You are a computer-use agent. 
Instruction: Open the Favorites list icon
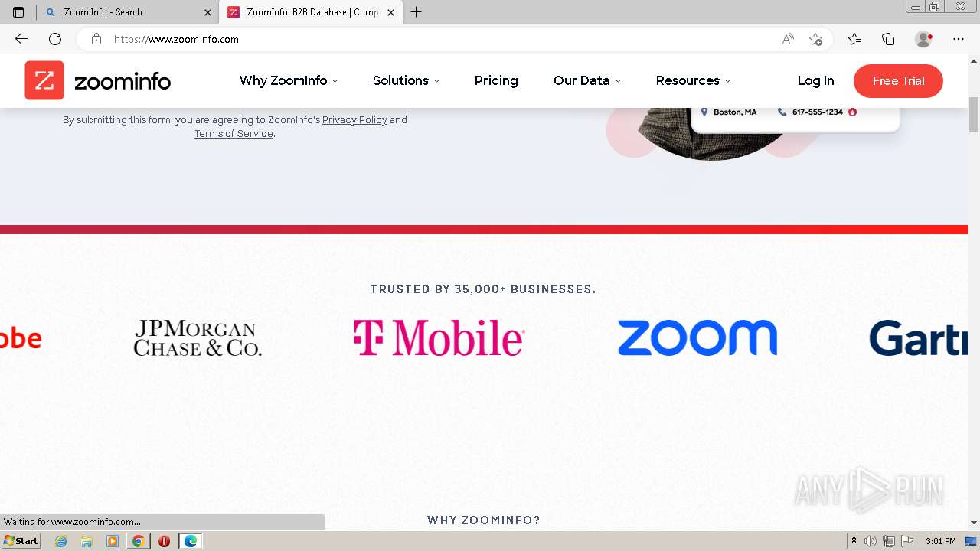coord(854,39)
